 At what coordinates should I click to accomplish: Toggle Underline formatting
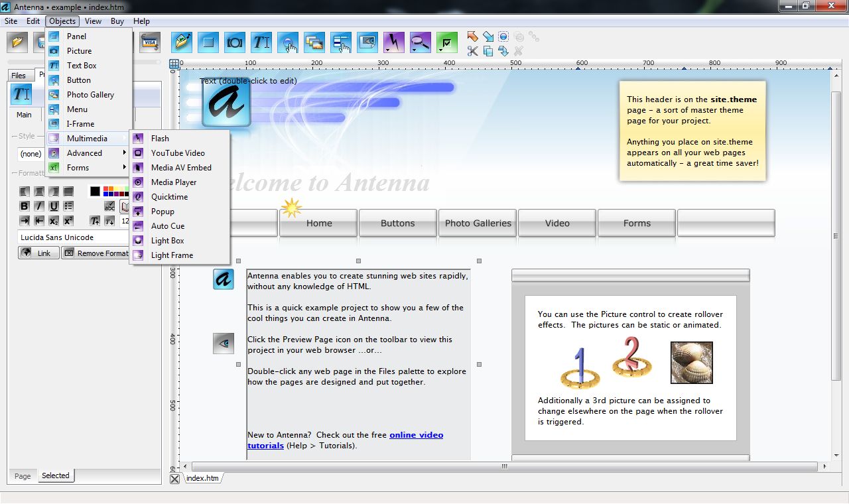coord(54,206)
